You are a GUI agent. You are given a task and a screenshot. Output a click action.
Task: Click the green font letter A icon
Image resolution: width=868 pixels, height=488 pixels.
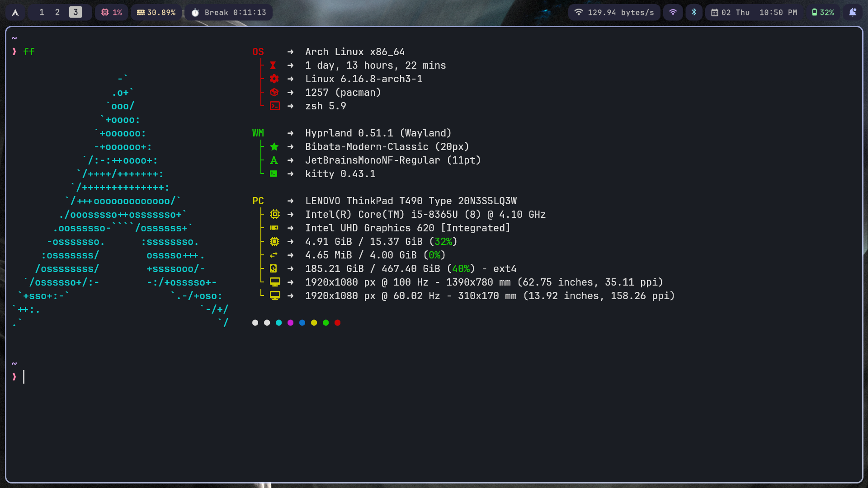point(274,160)
